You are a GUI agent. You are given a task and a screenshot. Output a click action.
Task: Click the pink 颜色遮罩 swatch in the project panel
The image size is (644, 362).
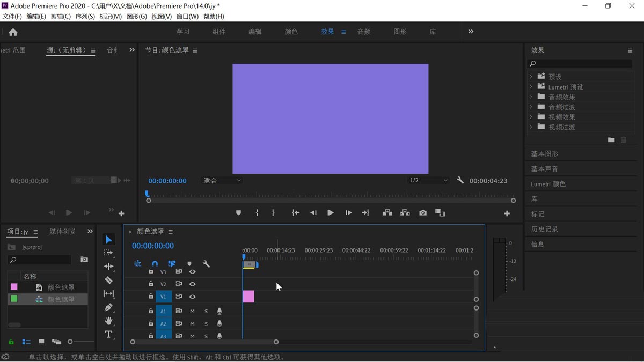pos(15,286)
